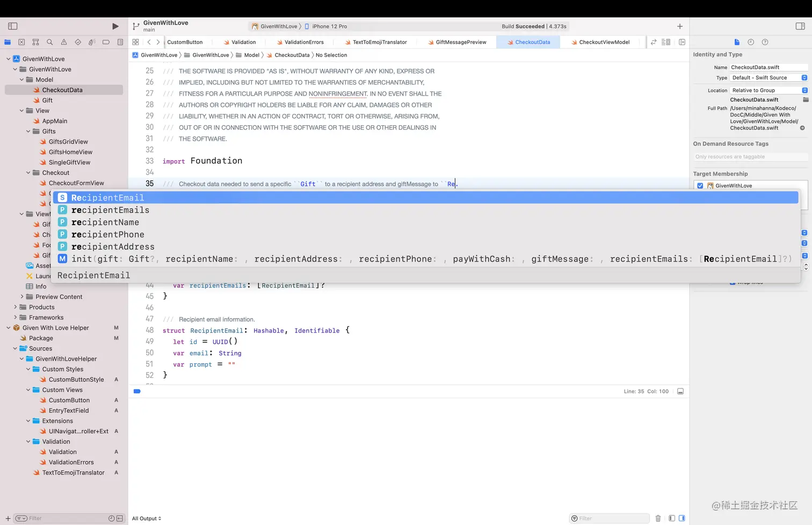This screenshot has width=812, height=525.
Task: Open the find navigator magnifier icon
Action: coord(49,42)
